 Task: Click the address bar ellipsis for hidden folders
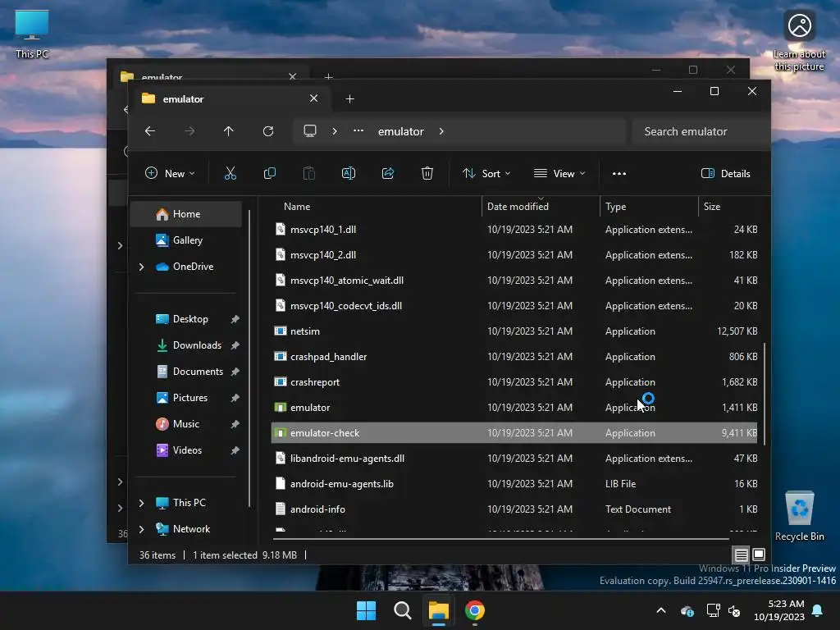[358, 130]
